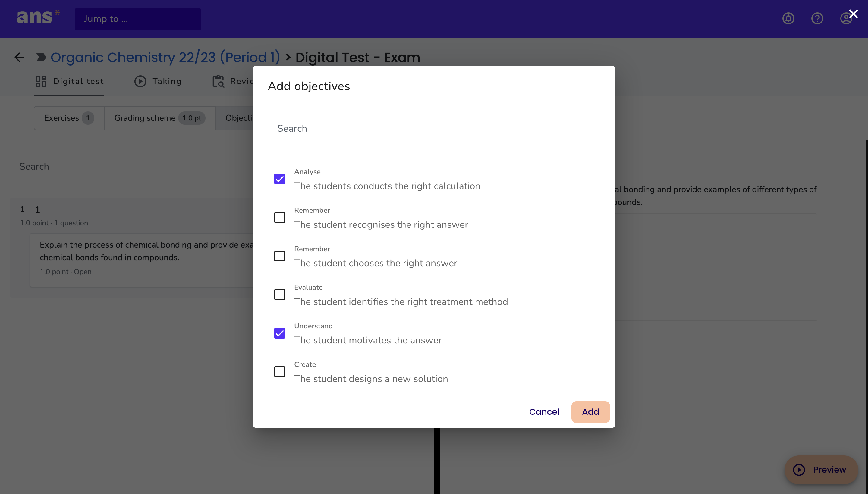
Task: Click the Search field in Add objectives
Action: [x=433, y=129]
